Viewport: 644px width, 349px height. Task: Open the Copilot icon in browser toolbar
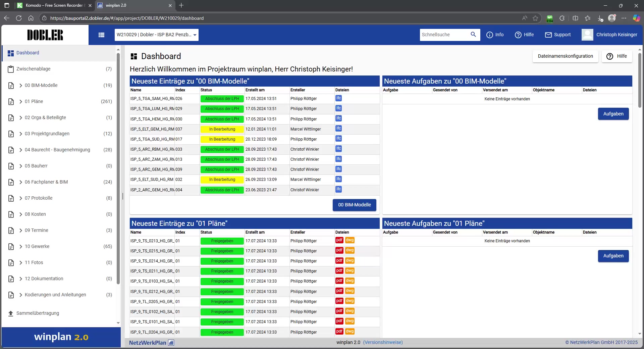pyautogui.click(x=636, y=18)
